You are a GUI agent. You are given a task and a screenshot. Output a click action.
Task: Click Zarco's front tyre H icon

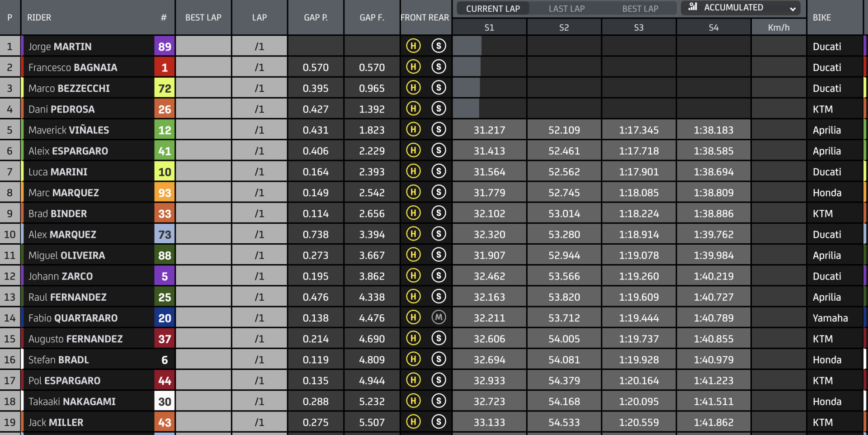[x=413, y=276]
